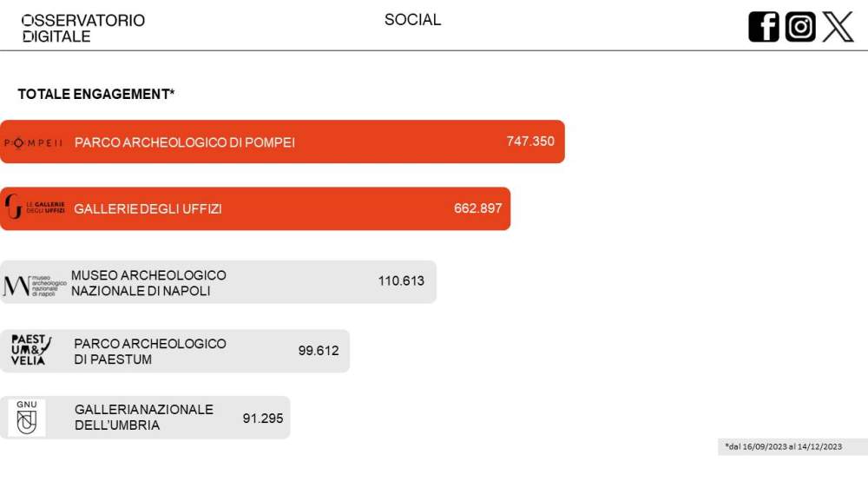Screen dimensions: 868x488
Task: Click Parco Archeologico di Paestum text
Action: [x=150, y=351]
